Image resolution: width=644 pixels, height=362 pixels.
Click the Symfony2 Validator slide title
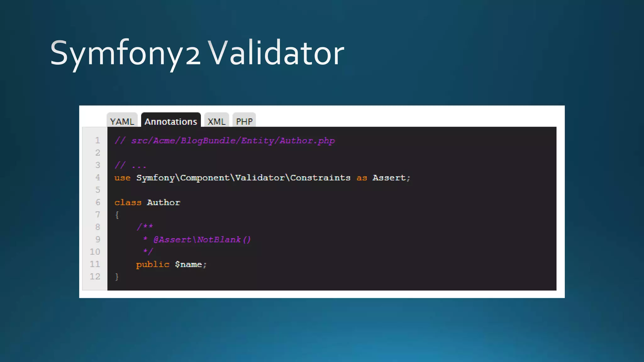tap(197, 53)
